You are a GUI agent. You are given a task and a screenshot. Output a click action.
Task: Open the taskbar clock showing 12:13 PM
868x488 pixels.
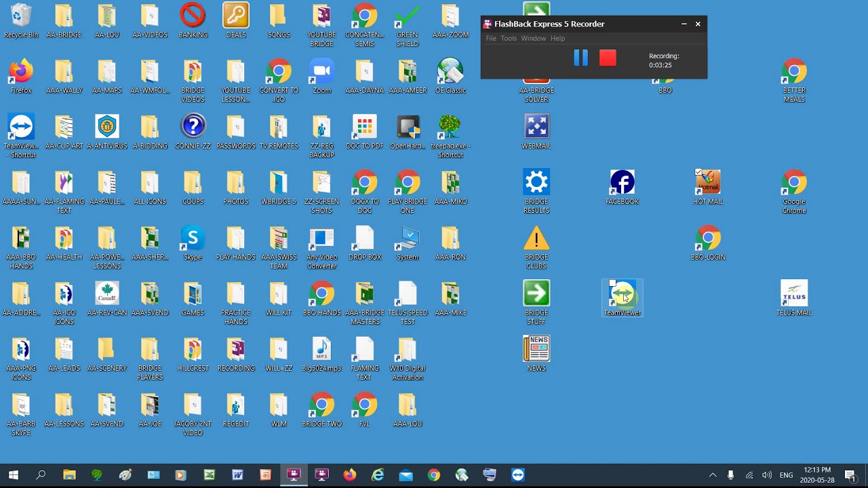click(x=816, y=475)
